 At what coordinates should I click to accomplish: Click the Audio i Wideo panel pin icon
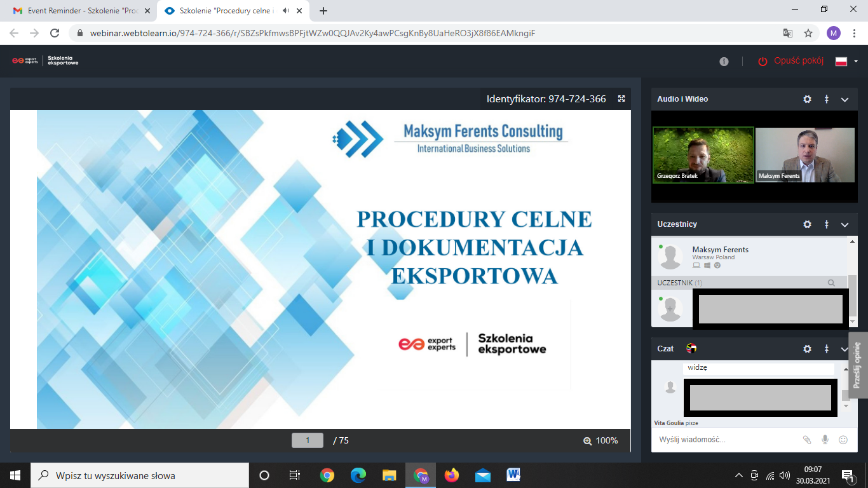tap(827, 99)
